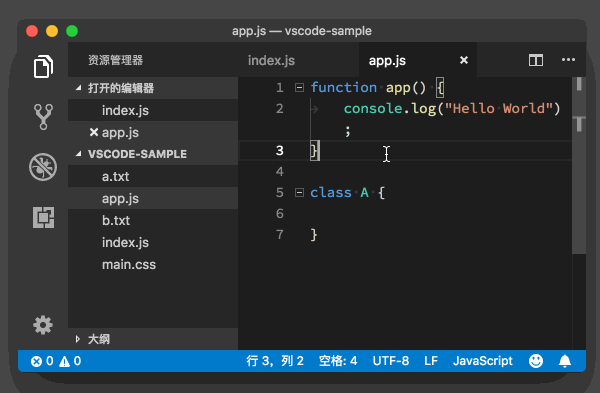600x393 pixels.
Task: Click the split editor icon
Action: click(536, 60)
